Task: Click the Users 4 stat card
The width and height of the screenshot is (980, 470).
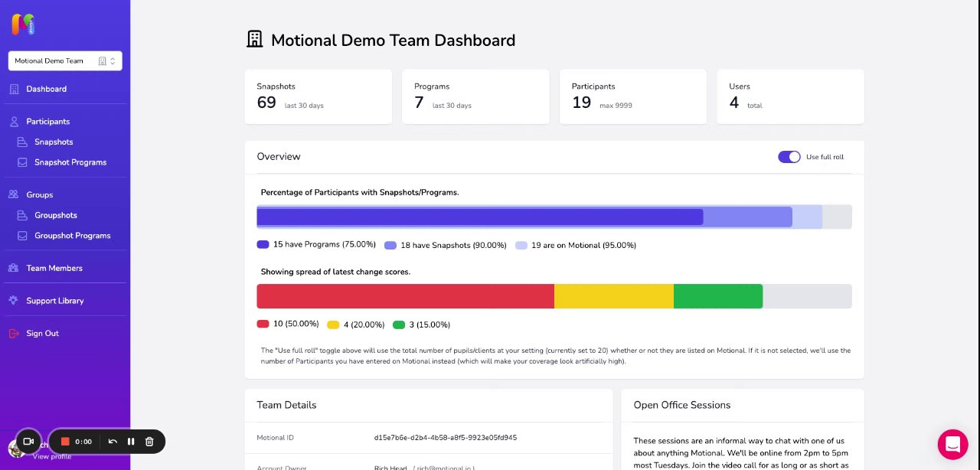Action: [x=791, y=96]
